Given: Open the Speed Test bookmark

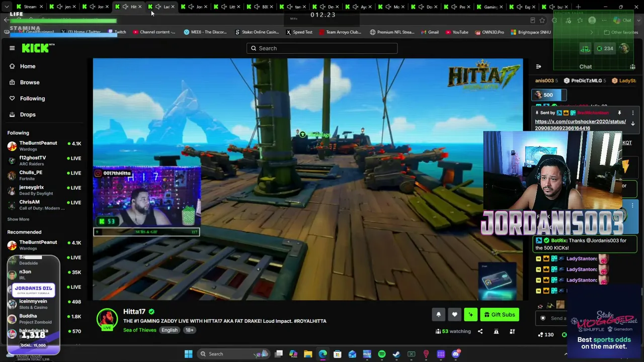Looking at the screenshot, I should coord(299,32).
